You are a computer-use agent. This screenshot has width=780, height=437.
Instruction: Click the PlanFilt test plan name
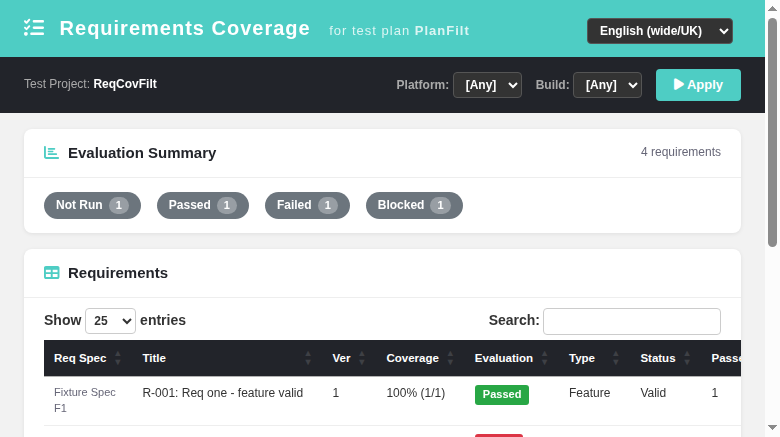click(442, 31)
